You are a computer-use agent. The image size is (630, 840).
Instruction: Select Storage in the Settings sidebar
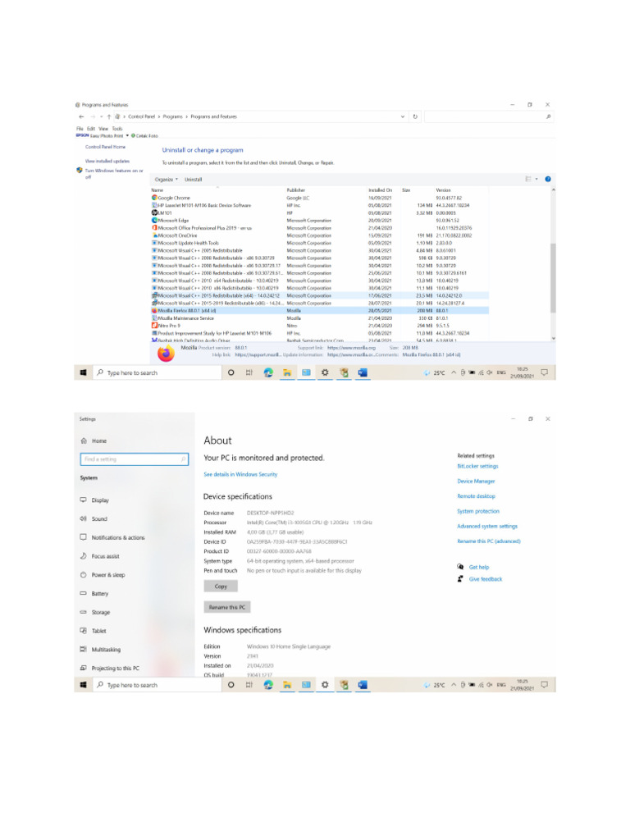(x=101, y=612)
